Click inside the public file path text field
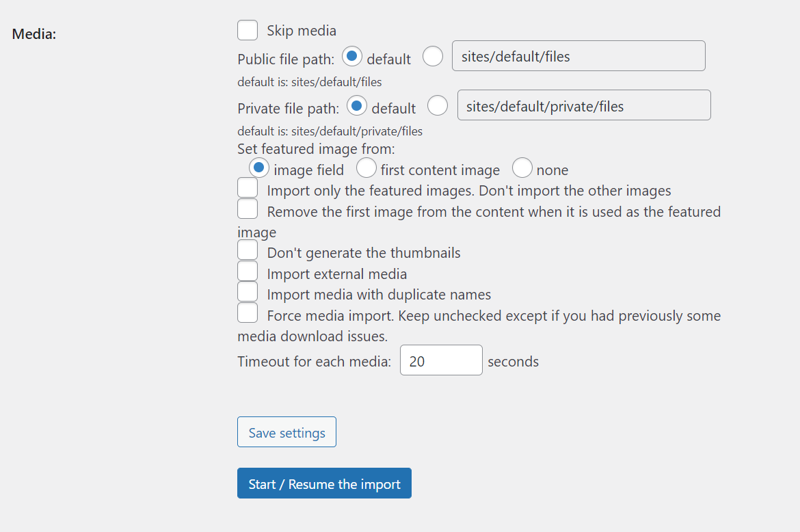Screen dimensions: 800x532 578,55
